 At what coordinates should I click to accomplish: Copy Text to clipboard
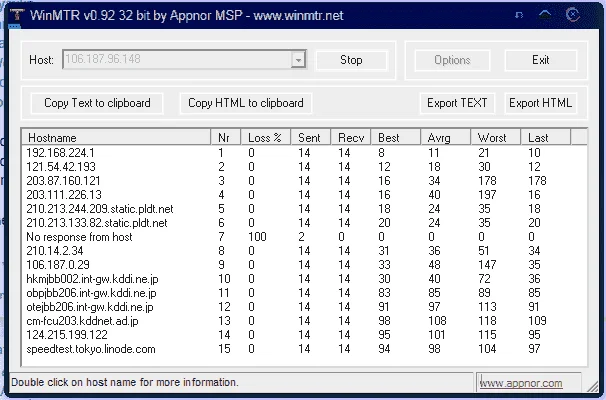(97, 103)
